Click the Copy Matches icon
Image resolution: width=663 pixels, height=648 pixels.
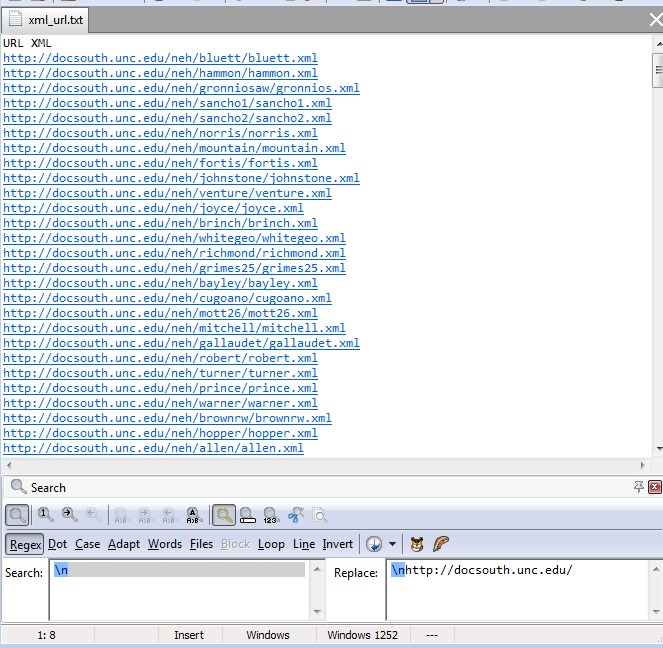tap(320, 515)
